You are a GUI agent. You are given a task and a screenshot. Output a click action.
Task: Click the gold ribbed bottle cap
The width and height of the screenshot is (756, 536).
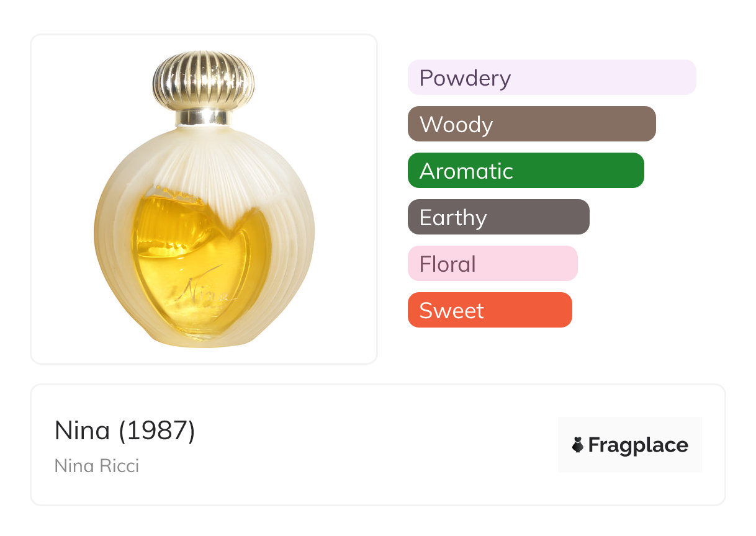pos(204,80)
